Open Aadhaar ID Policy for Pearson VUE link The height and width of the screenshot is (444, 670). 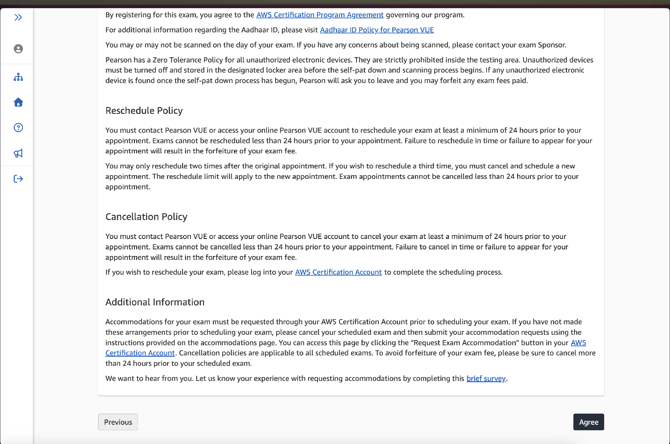pyautogui.click(x=377, y=30)
